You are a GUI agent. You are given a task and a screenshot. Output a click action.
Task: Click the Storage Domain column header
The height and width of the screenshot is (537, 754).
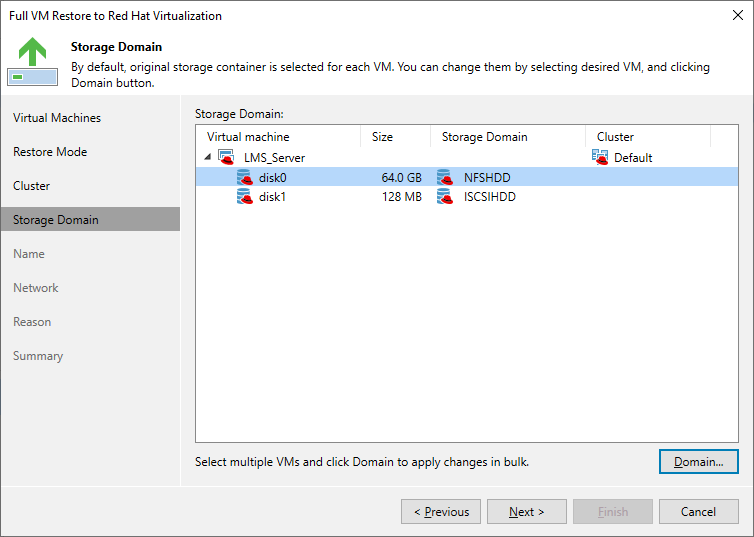pos(485,137)
